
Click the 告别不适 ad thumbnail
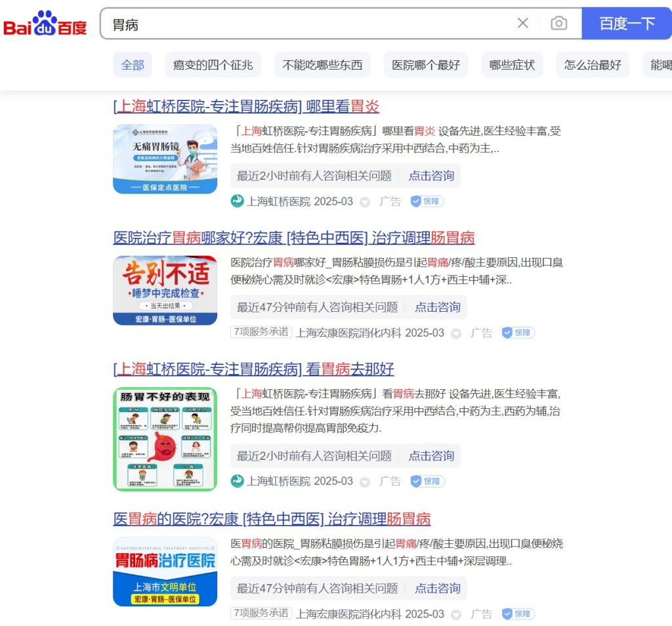click(165, 291)
